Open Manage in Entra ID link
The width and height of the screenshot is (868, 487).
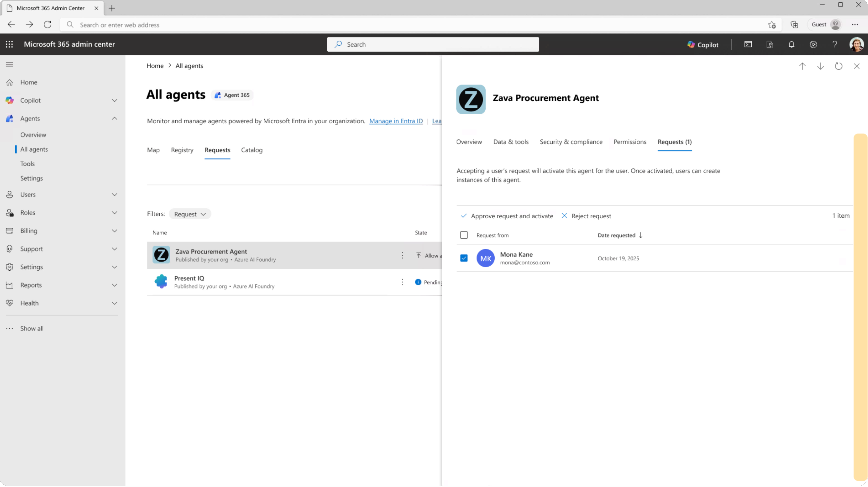point(396,121)
